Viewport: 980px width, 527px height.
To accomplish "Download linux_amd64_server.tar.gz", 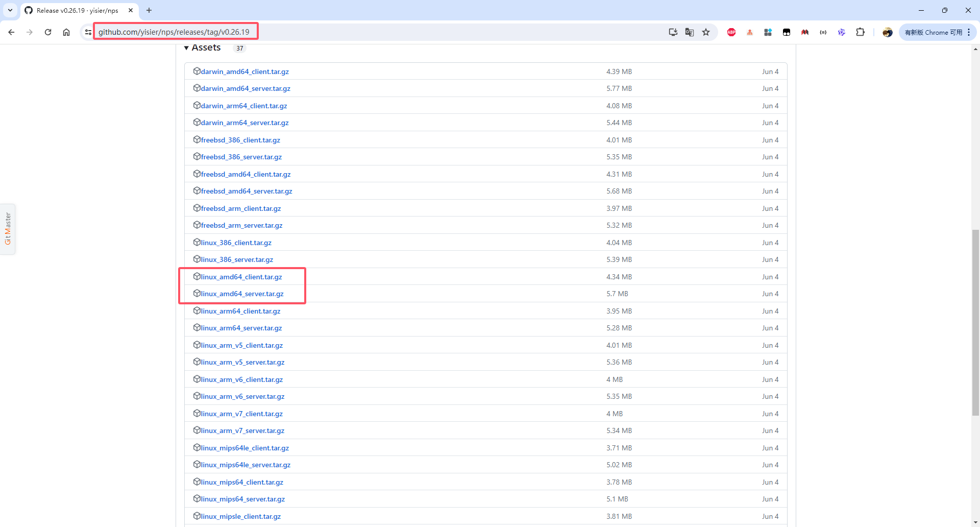I will click(x=242, y=294).
